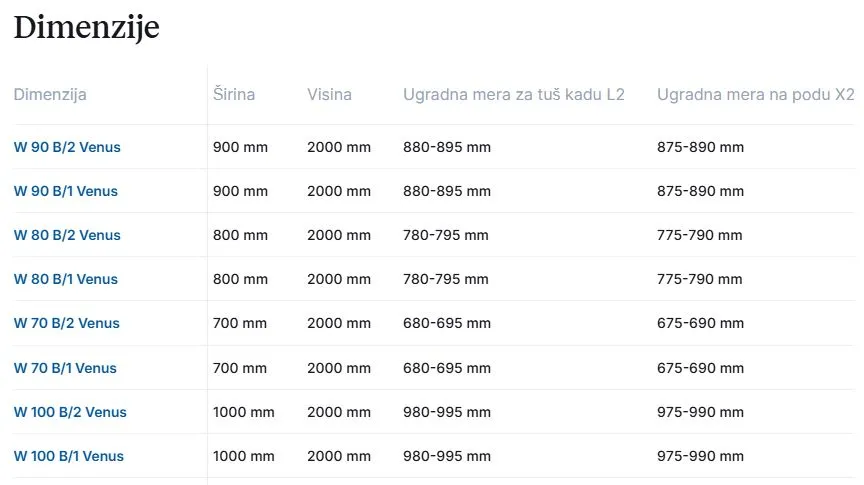
Task: Go to the W 100 B/1 Venus link
Action: coord(69,456)
